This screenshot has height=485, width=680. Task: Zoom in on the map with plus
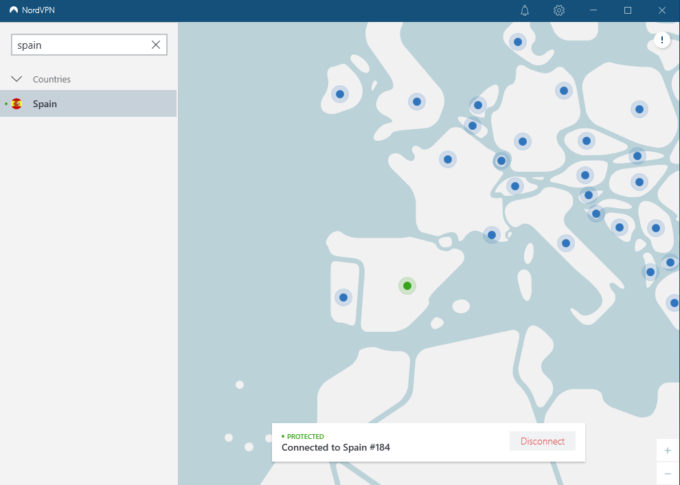(667, 451)
